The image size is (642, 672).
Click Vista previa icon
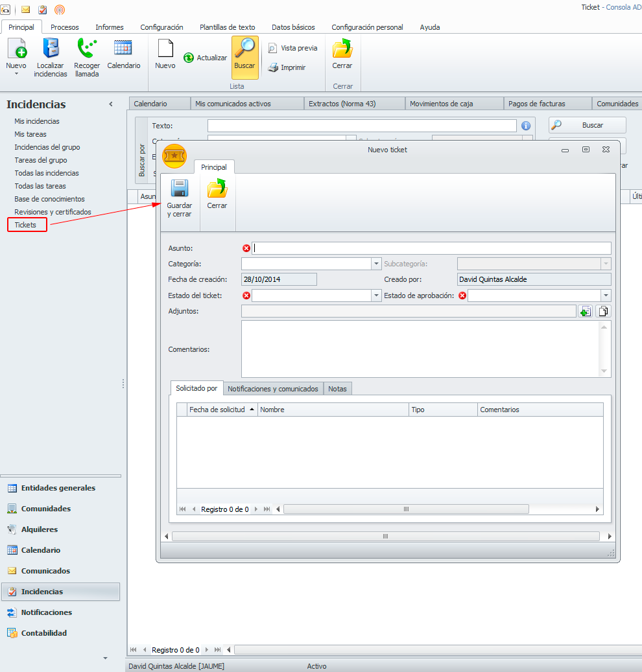point(273,49)
